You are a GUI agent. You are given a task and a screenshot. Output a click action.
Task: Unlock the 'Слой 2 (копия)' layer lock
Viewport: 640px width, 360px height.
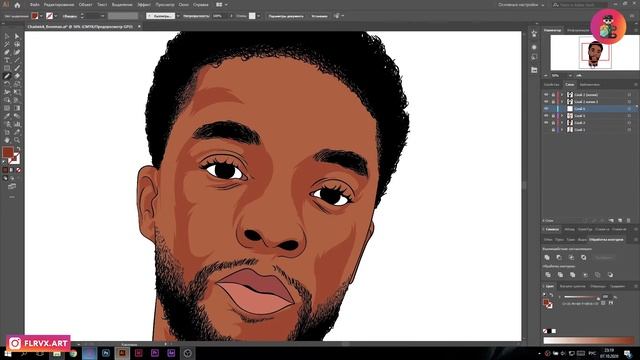553,95
